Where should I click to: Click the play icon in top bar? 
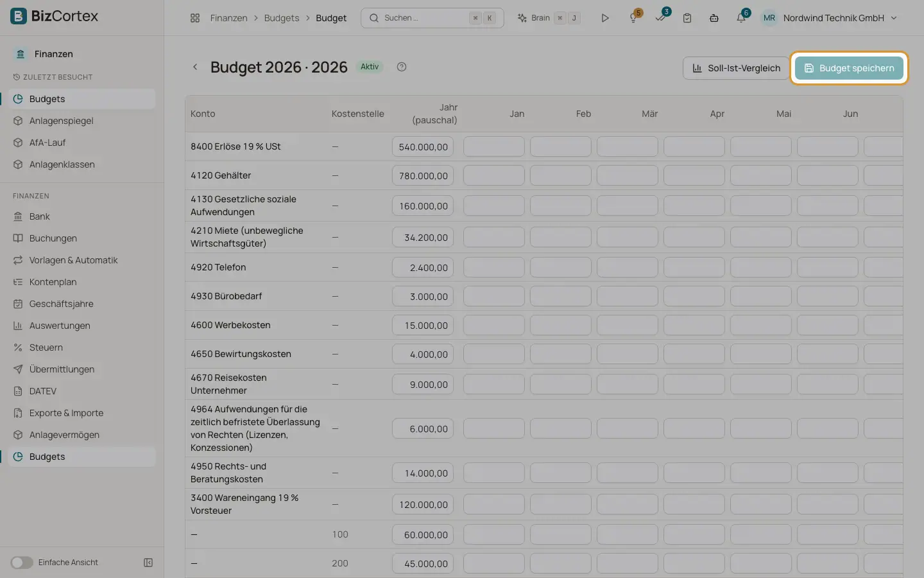point(605,18)
